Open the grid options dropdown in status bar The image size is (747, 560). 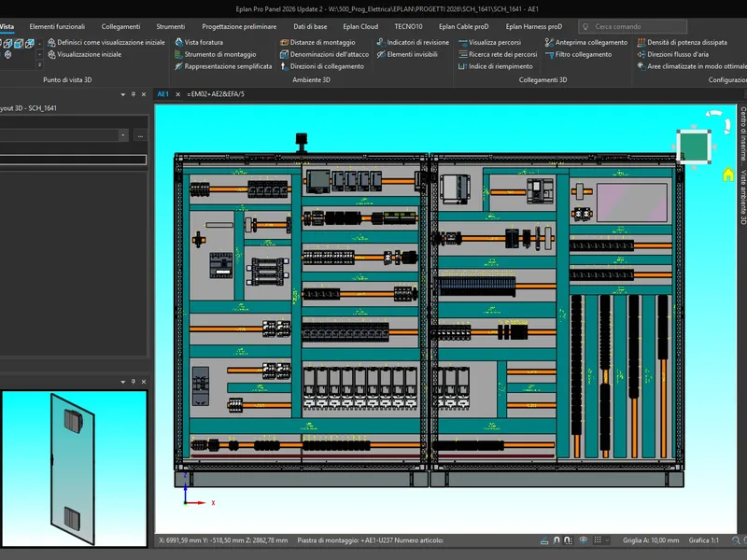[x=607, y=540]
